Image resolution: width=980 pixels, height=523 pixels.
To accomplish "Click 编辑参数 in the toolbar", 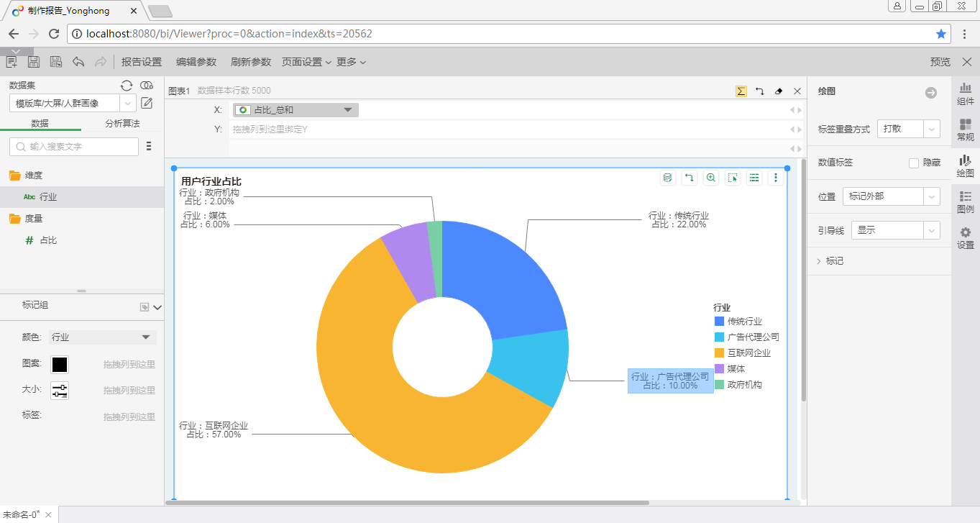I will 196,62.
